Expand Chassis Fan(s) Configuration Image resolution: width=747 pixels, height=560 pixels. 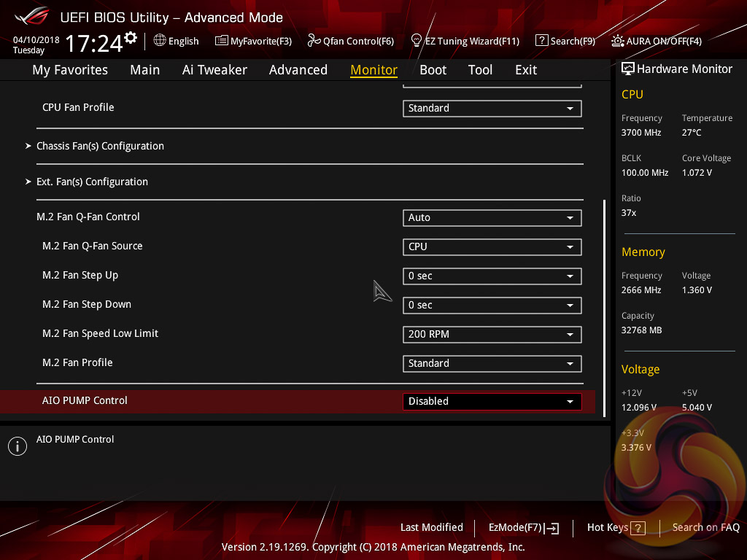100,146
